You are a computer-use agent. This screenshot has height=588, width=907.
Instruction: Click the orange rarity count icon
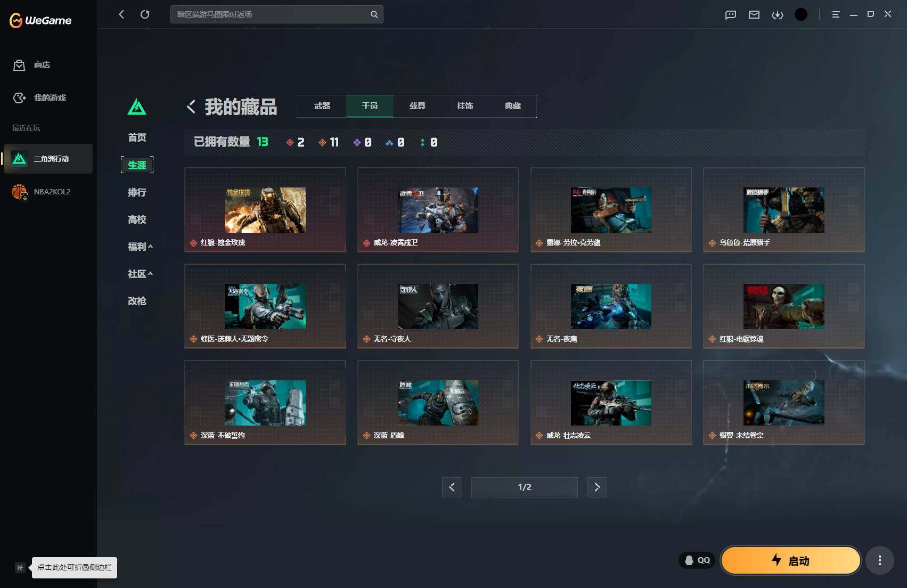tap(322, 142)
